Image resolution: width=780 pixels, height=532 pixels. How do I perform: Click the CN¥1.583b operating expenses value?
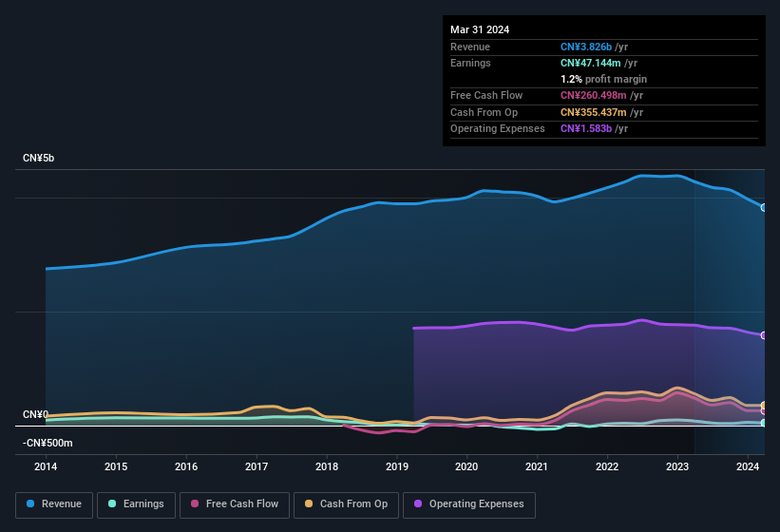pyautogui.click(x=586, y=128)
